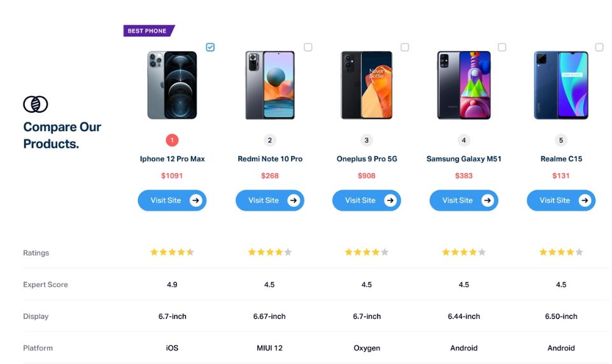
Task: Click the red number 1 rank badge
Action: coord(172,140)
